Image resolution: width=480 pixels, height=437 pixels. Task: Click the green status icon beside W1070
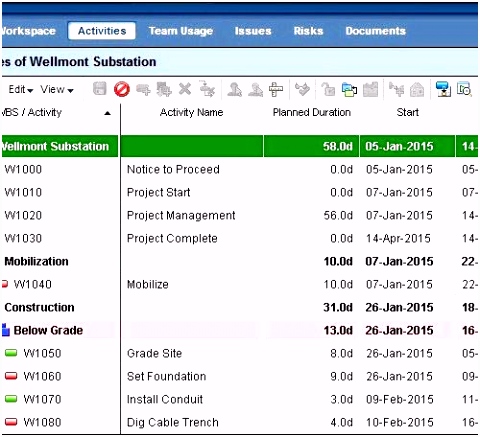pos(11,399)
